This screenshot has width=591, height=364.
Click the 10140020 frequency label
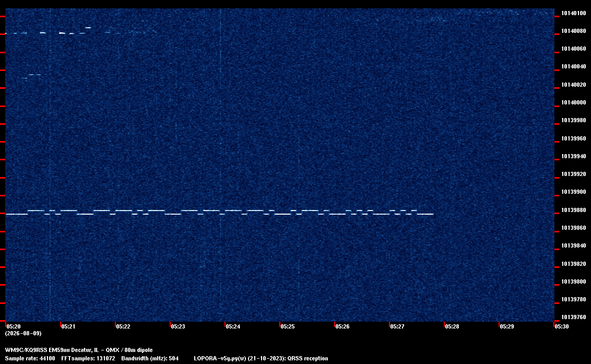574,85
